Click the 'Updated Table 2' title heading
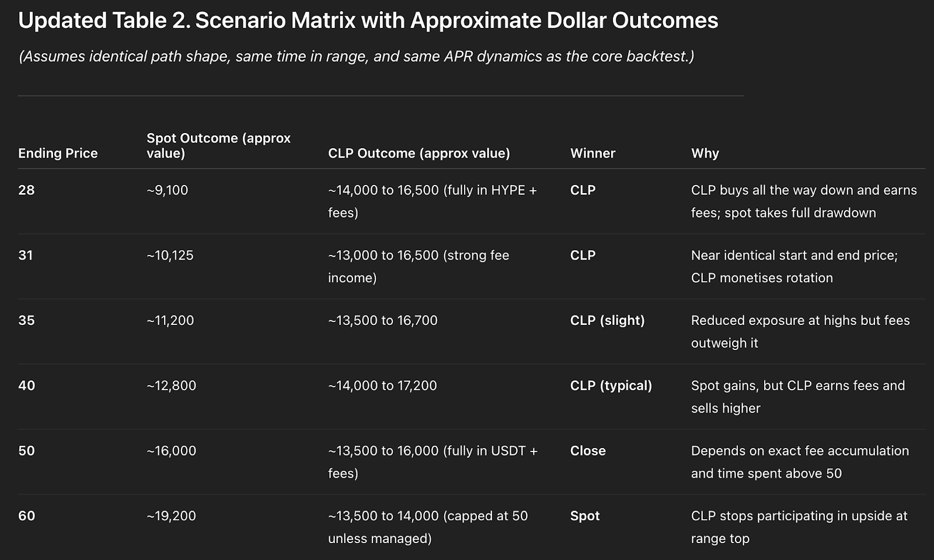Viewport: 934px width, 560px height. coord(368,21)
